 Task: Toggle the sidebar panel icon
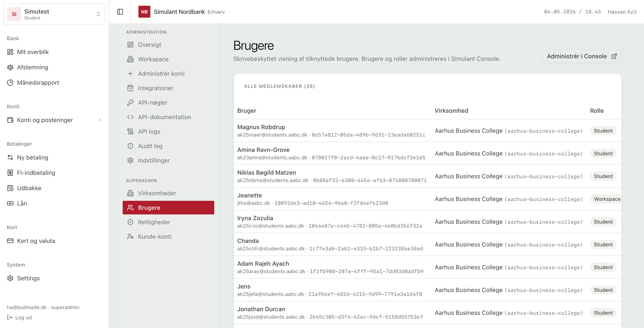(120, 12)
